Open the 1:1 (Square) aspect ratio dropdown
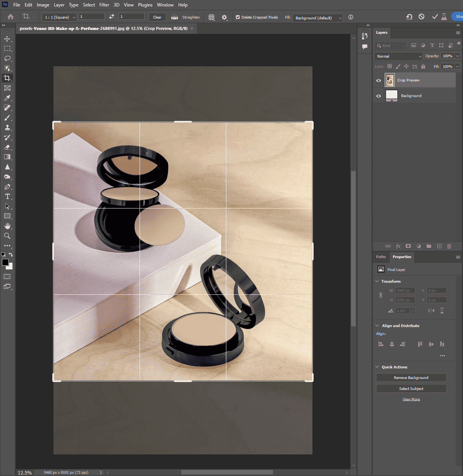The image size is (463, 476). tap(59, 17)
